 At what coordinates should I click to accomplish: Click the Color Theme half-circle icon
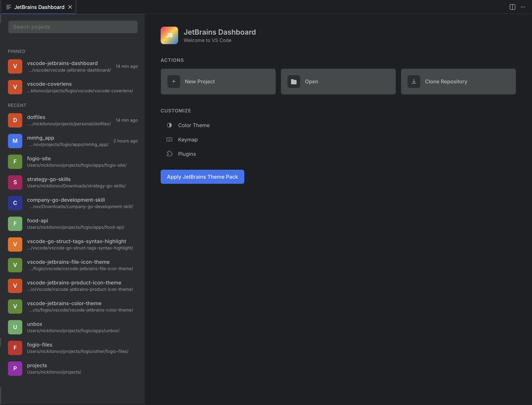pyautogui.click(x=169, y=125)
